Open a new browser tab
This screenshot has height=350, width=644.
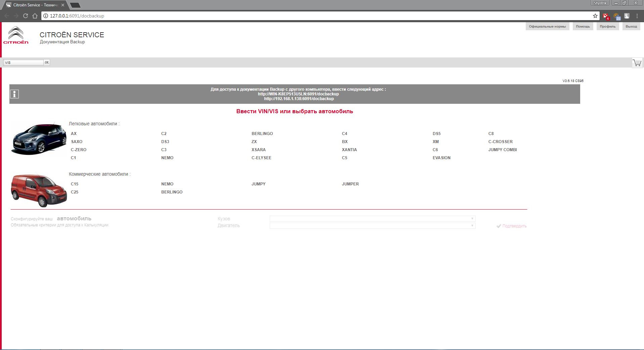tap(75, 5)
